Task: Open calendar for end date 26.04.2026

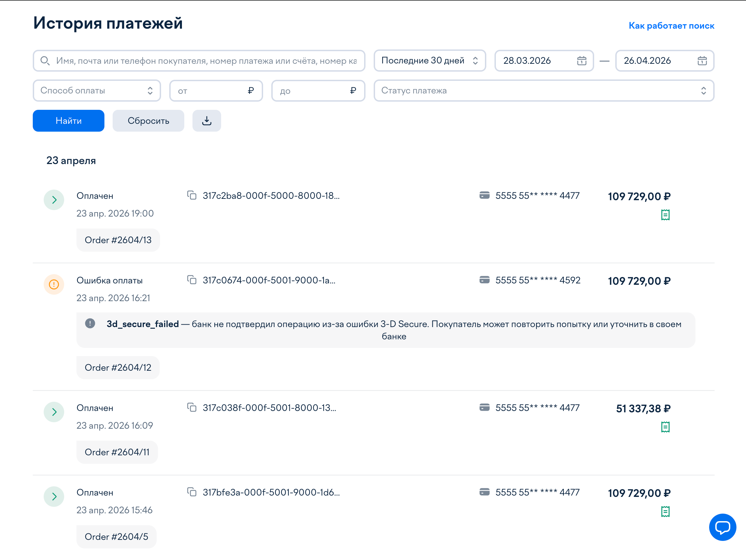Action: [x=702, y=61]
